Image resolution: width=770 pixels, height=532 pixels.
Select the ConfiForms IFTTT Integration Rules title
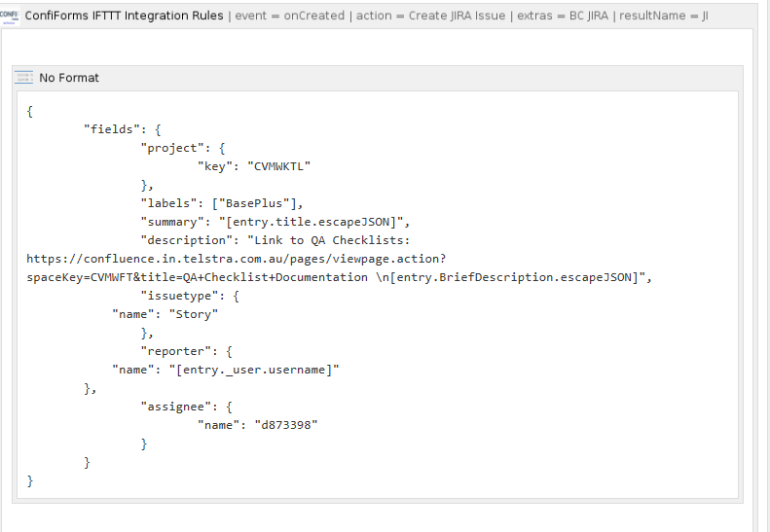coord(124,16)
